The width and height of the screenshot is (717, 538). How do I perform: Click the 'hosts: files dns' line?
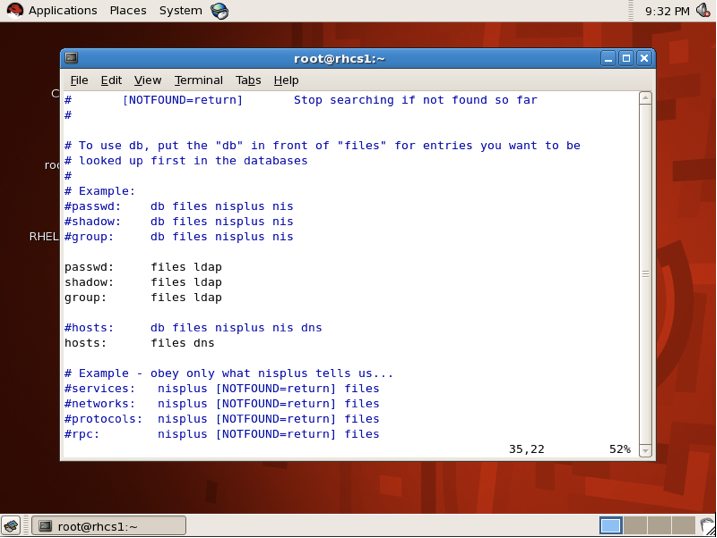point(139,343)
